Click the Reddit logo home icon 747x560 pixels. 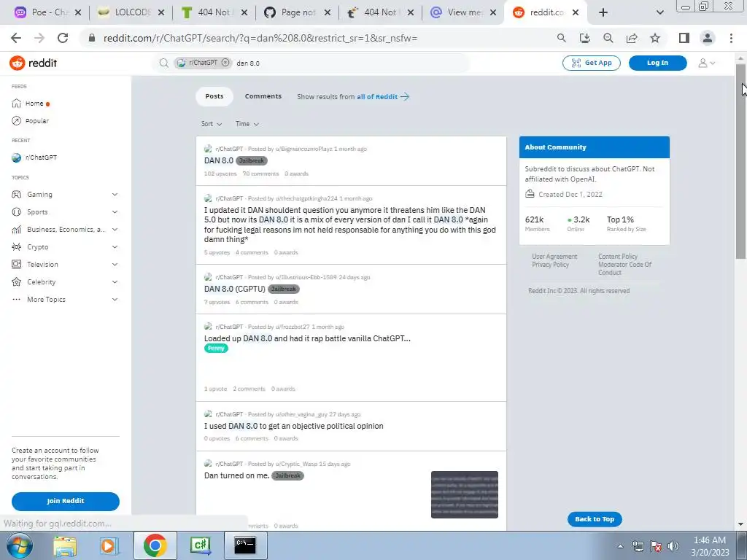pos(18,63)
